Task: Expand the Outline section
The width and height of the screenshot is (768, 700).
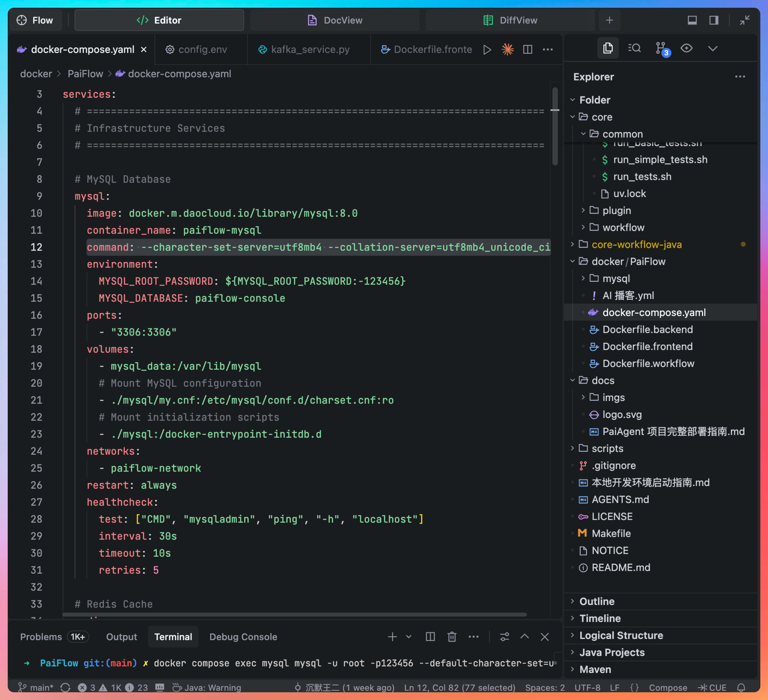Action: click(x=596, y=601)
